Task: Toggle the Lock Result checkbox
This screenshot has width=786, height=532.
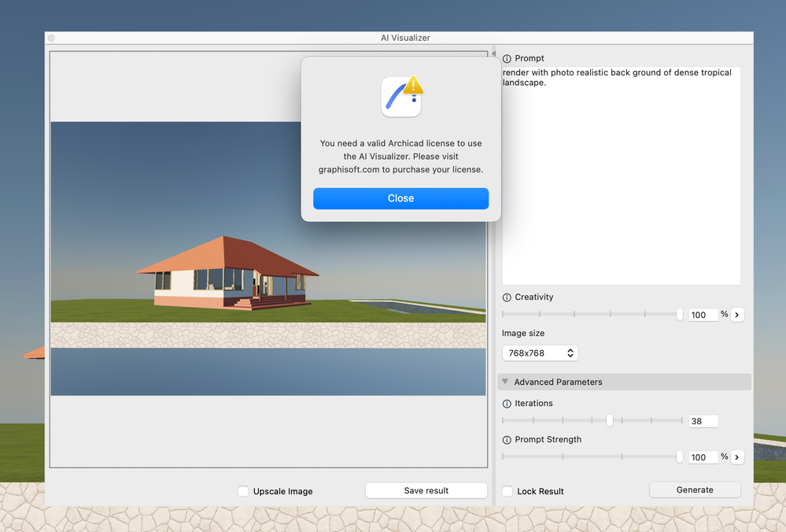Action: pyautogui.click(x=507, y=491)
